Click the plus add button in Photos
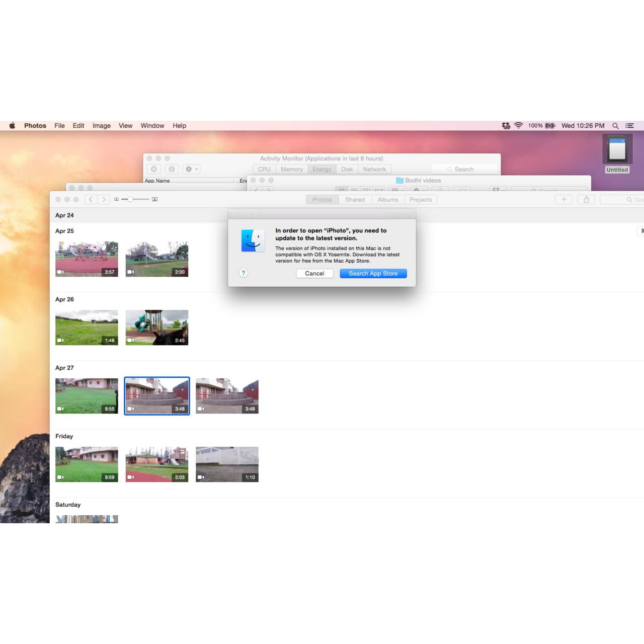The image size is (644, 644). click(x=564, y=200)
